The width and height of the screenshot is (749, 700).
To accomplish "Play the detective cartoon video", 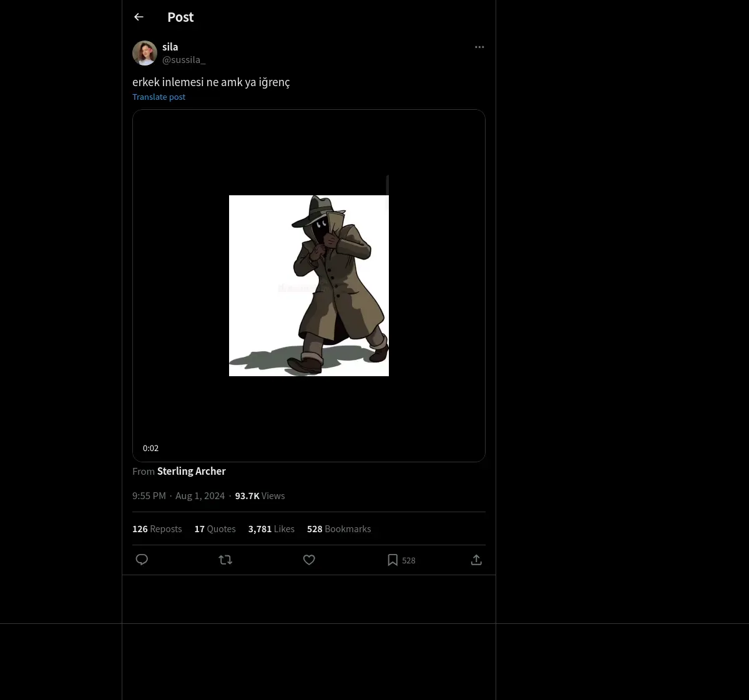I will [309, 286].
